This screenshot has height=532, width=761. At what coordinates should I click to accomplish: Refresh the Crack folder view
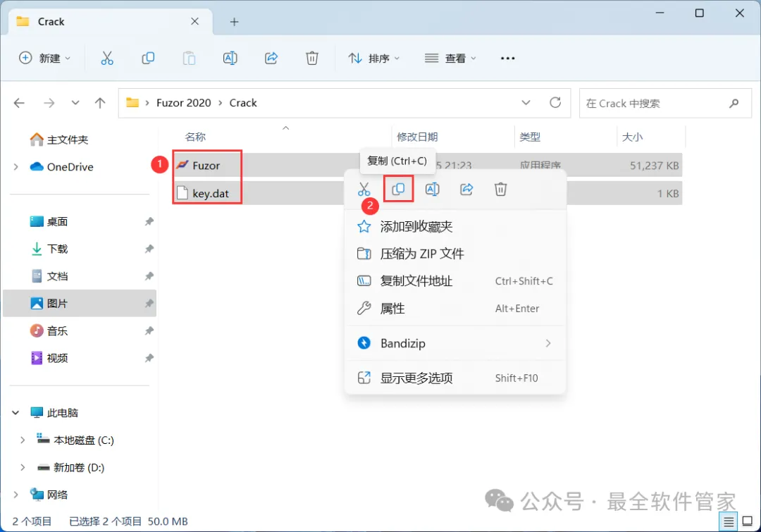tap(555, 102)
